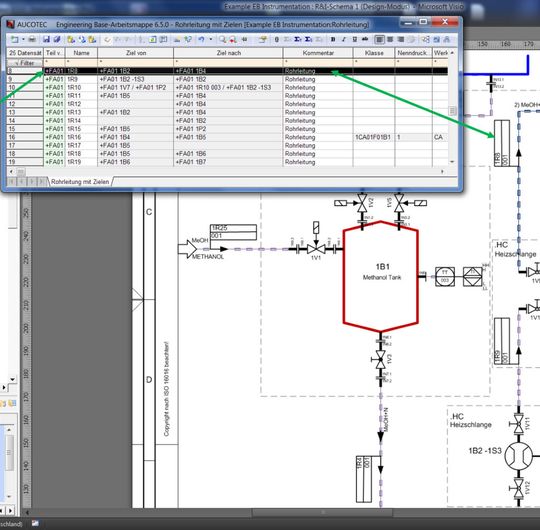Image resolution: width=540 pixels, height=530 pixels.
Task: Click the checkmark confirm icon in toolbar
Action: pyautogui.click(x=107, y=40)
